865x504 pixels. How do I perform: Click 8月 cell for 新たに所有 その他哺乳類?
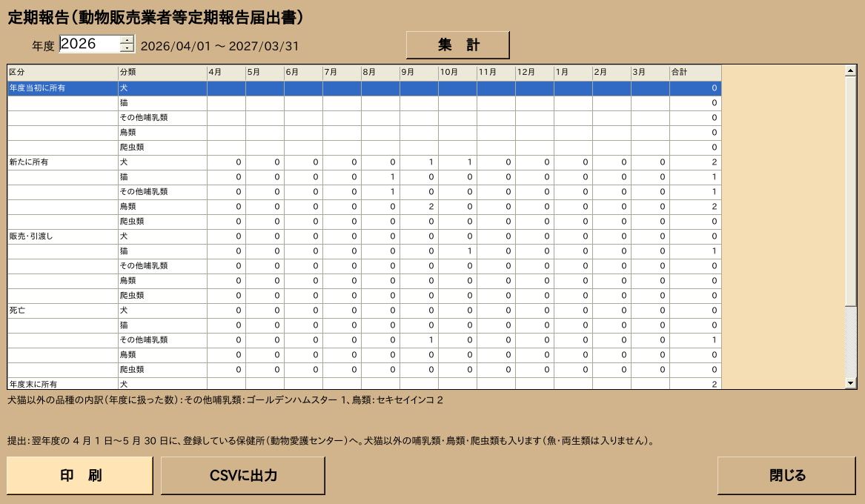(381, 192)
